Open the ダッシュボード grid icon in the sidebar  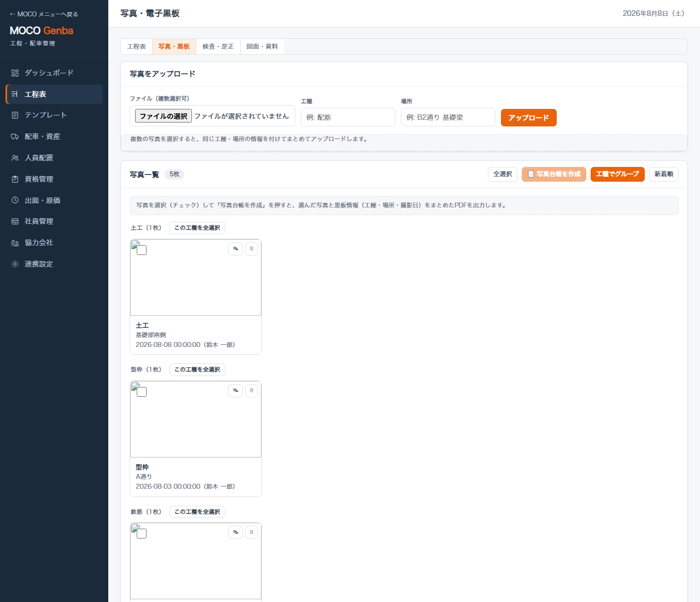15,73
